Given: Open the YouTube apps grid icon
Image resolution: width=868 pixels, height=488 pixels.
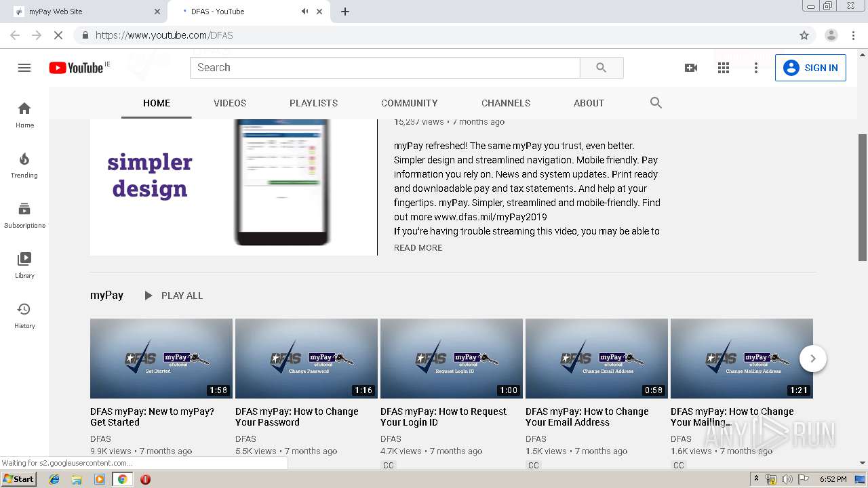Looking at the screenshot, I should click(724, 68).
